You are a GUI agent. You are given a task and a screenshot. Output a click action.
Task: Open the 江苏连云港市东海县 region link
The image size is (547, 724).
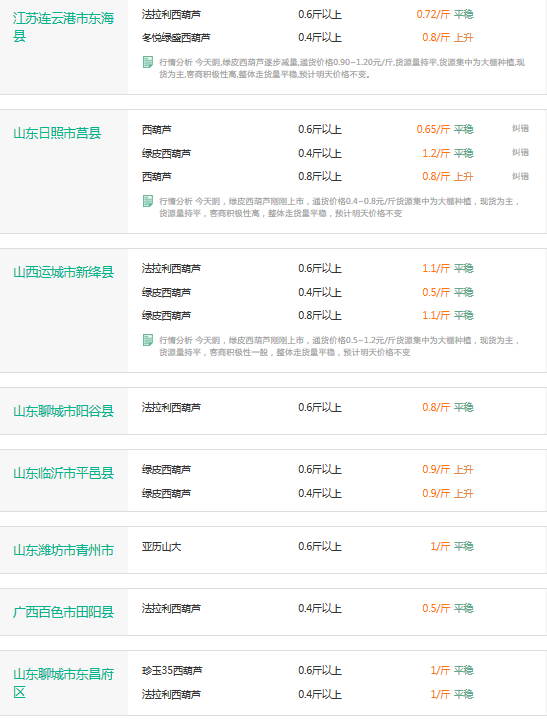63,27
